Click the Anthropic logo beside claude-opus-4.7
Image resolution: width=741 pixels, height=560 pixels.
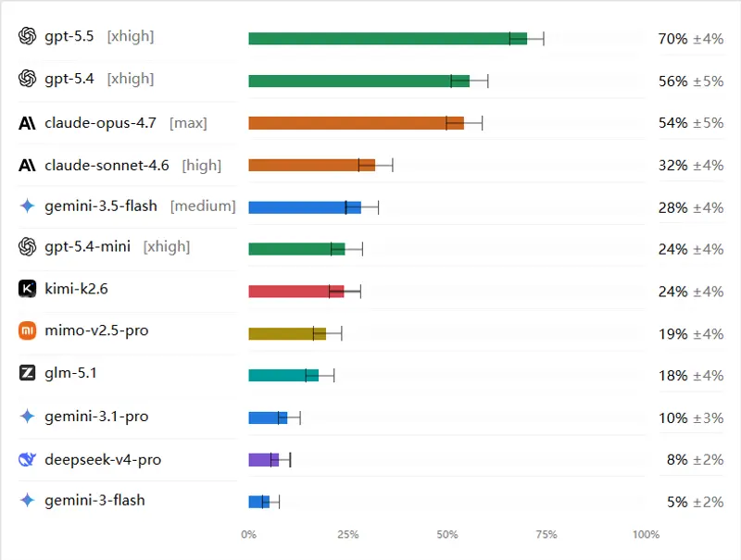pyautogui.click(x=27, y=123)
